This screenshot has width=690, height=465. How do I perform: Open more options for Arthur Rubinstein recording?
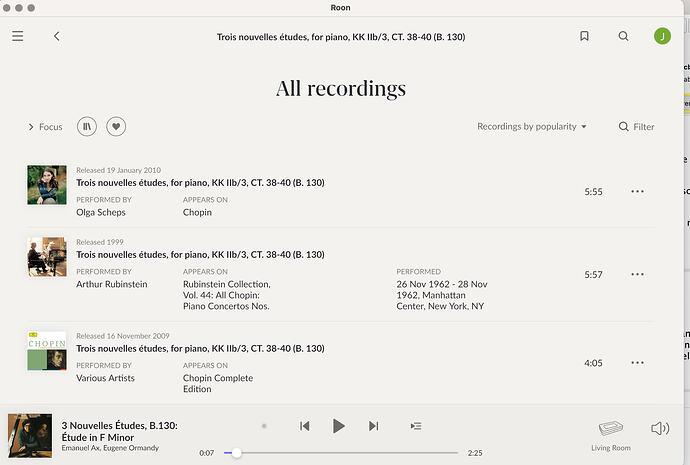click(x=637, y=274)
